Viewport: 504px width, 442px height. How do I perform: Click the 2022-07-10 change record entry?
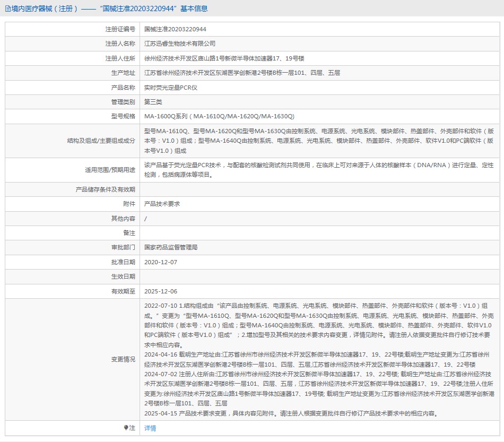tap(319, 325)
